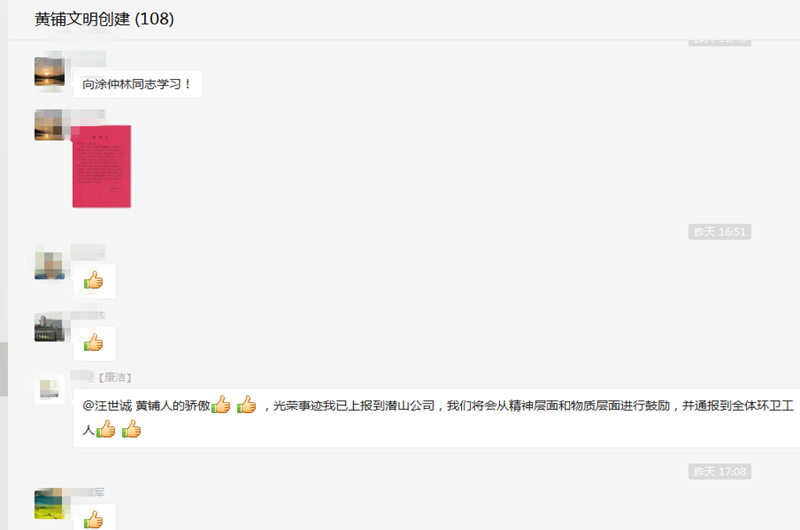Viewport: 800px width, 530px height.
Task: Click the 向涂仲林同志学习！ message bubble
Action: [x=138, y=84]
